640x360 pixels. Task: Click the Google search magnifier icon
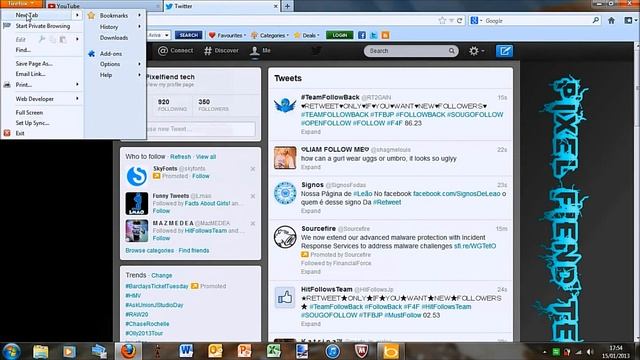click(596, 20)
